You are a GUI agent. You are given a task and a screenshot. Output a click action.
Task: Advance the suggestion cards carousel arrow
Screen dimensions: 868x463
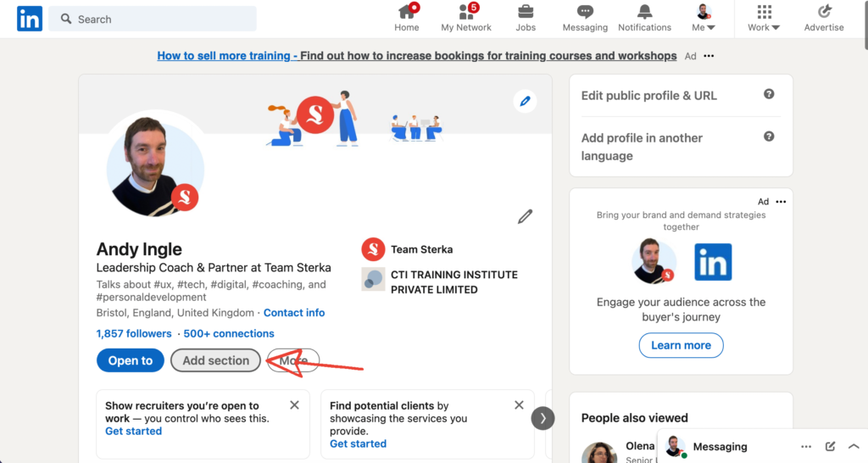[542, 418]
